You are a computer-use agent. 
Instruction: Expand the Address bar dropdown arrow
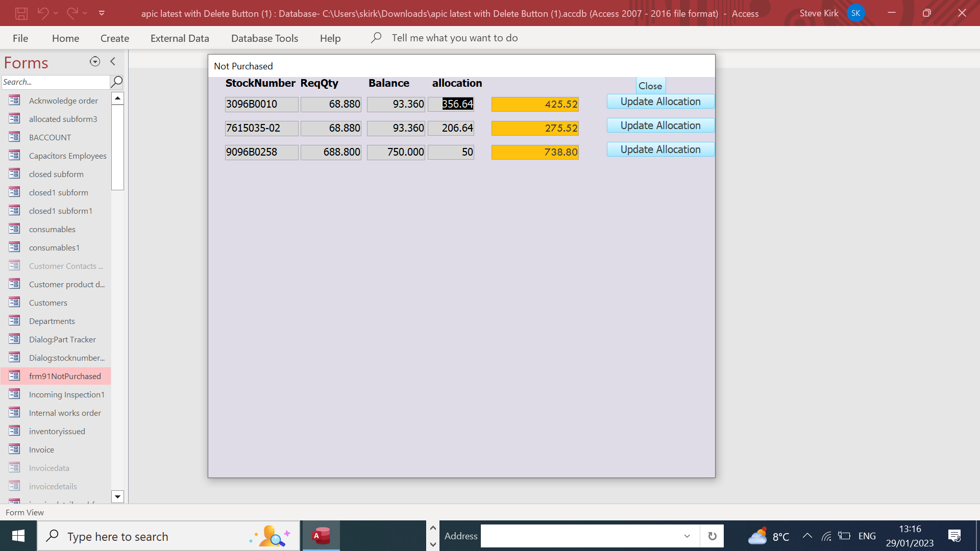tap(687, 536)
